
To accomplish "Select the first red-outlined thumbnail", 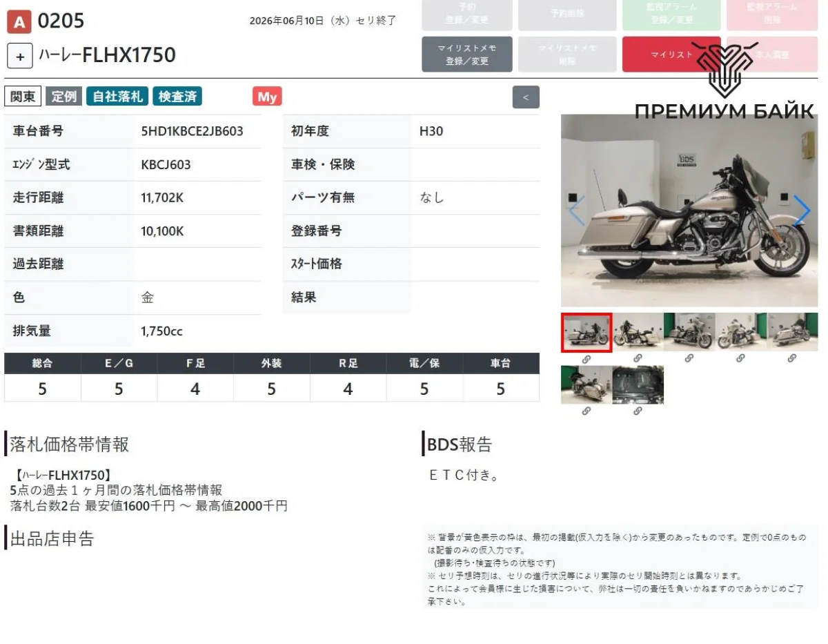I will pos(586,332).
